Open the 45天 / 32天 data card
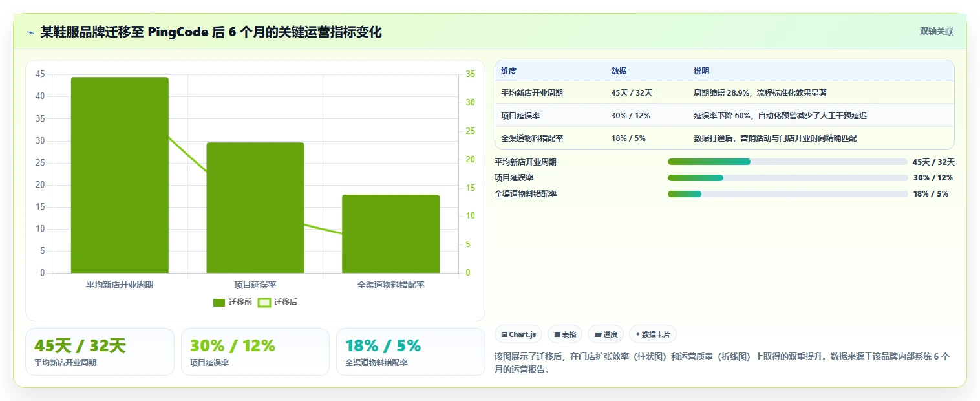The image size is (980, 401). [100, 352]
